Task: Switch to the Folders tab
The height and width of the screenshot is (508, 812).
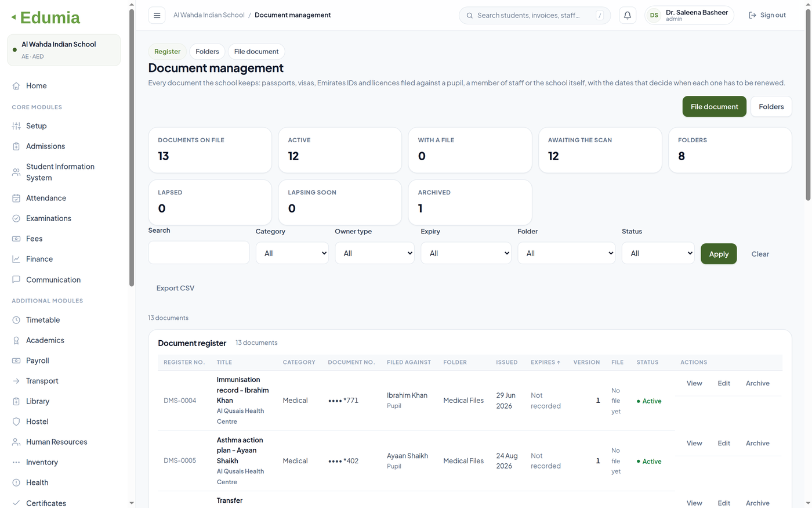Action: tap(207, 52)
